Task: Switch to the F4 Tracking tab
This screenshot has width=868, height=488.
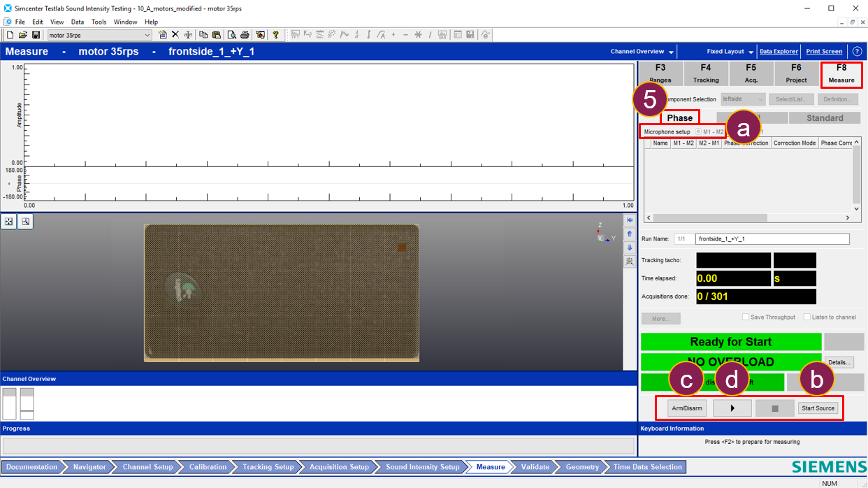Action: pyautogui.click(x=706, y=73)
